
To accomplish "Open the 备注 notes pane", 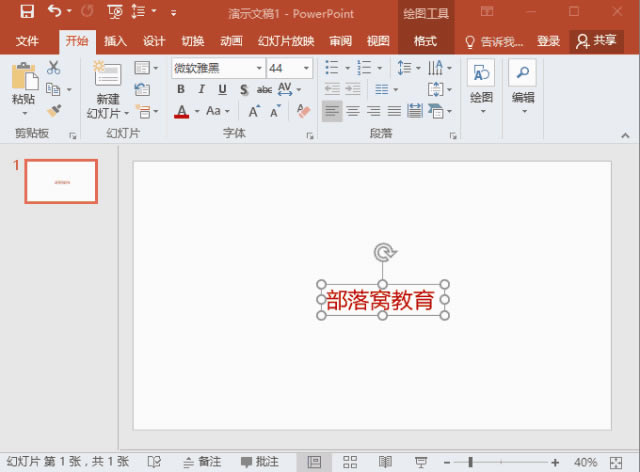I will (202, 462).
